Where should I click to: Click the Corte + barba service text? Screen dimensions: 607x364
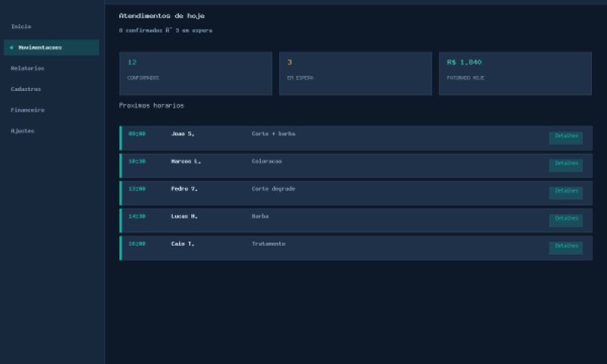273,133
